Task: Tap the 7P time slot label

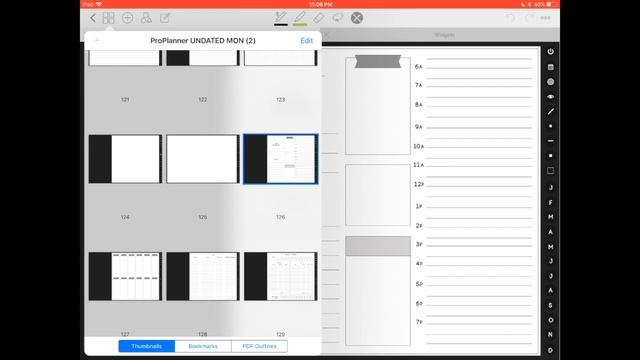Action: (419, 322)
